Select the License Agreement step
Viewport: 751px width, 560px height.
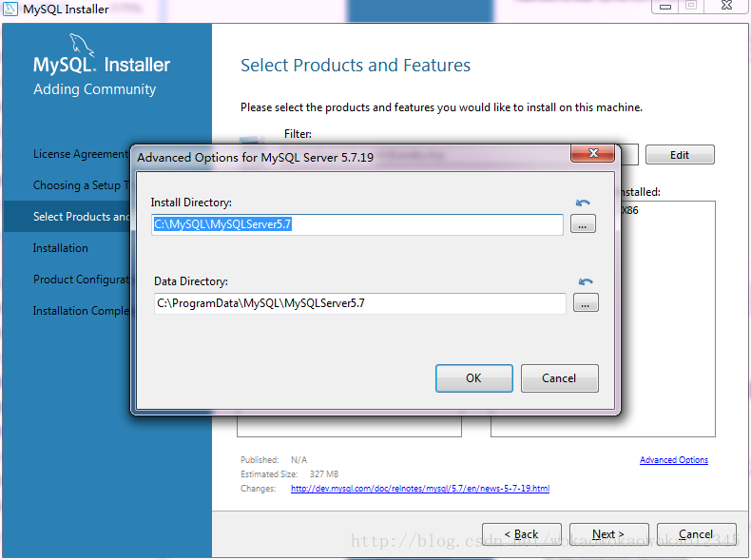coord(81,154)
